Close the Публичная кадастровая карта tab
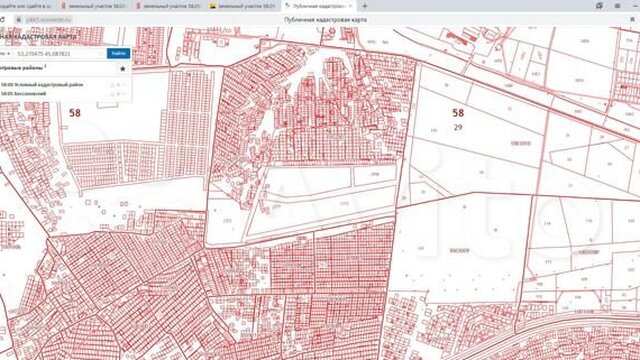Viewport: 640px width, 360px height. (351, 6)
